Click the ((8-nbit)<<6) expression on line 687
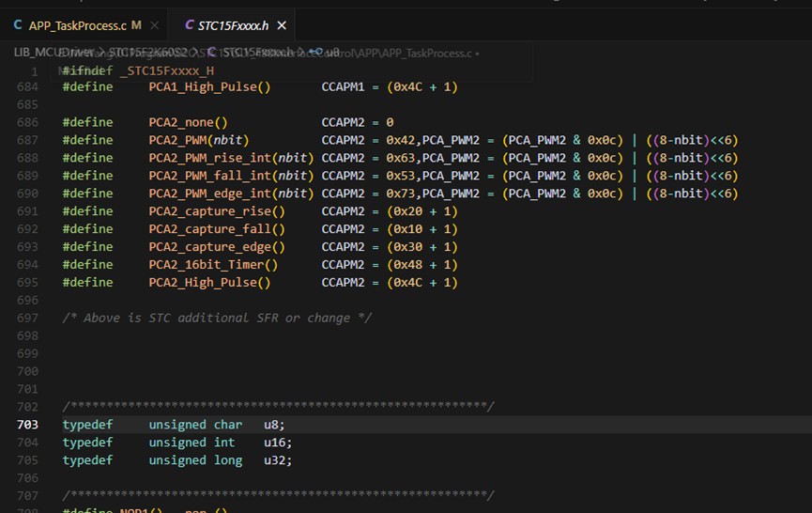This screenshot has width=812, height=513. click(x=692, y=140)
